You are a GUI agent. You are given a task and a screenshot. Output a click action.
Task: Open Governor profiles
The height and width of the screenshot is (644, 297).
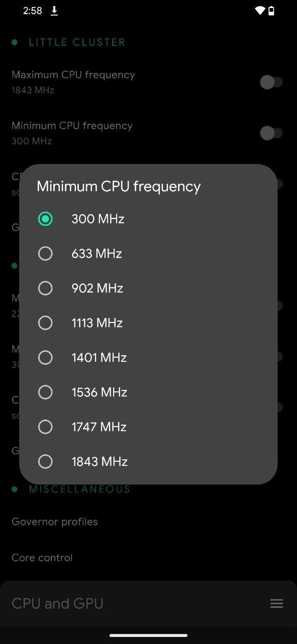55,522
